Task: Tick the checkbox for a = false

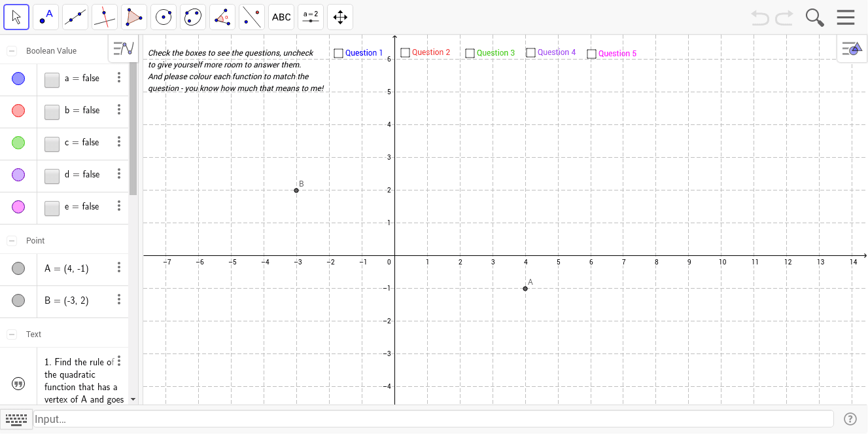Action: (x=52, y=80)
